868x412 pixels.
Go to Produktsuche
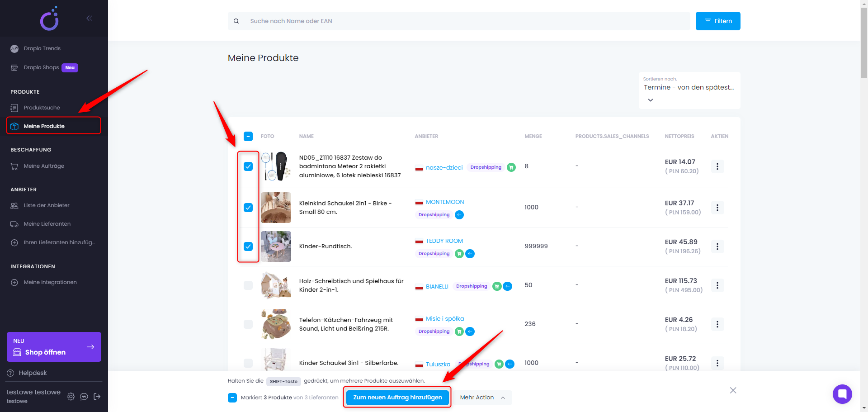[x=42, y=108]
